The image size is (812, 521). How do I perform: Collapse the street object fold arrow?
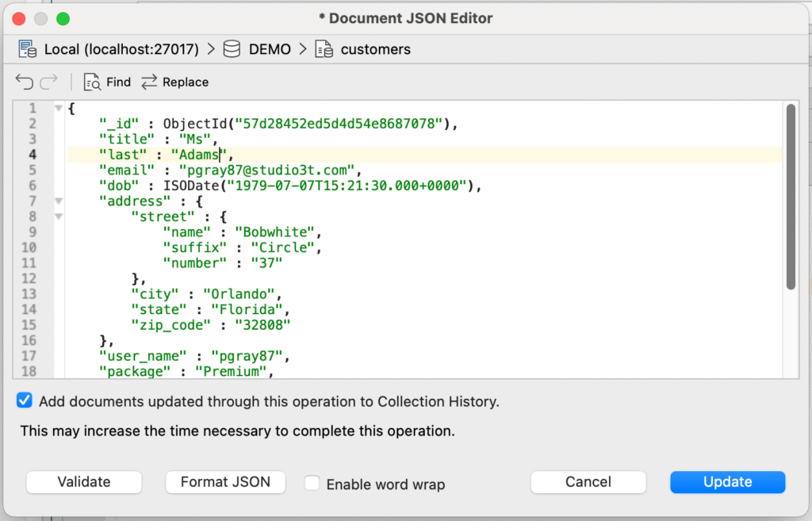[x=59, y=217]
